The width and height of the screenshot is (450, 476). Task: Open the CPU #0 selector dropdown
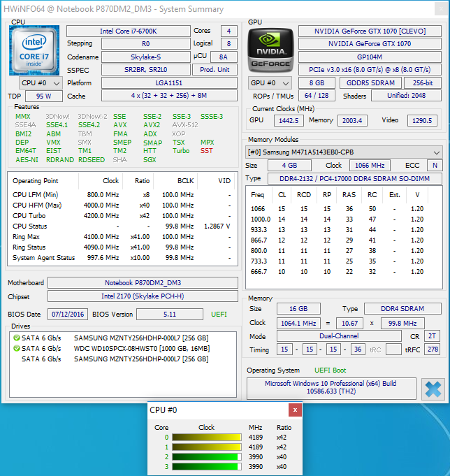(x=41, y=83)
